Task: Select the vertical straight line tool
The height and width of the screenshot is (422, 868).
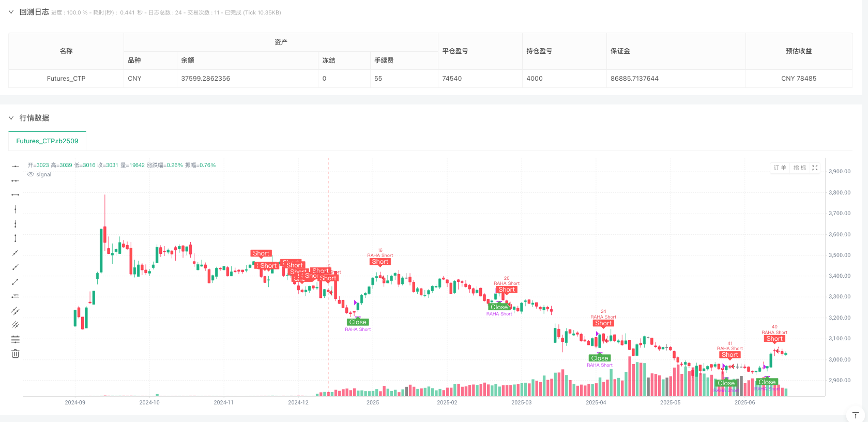Action: tap(16, 209)
